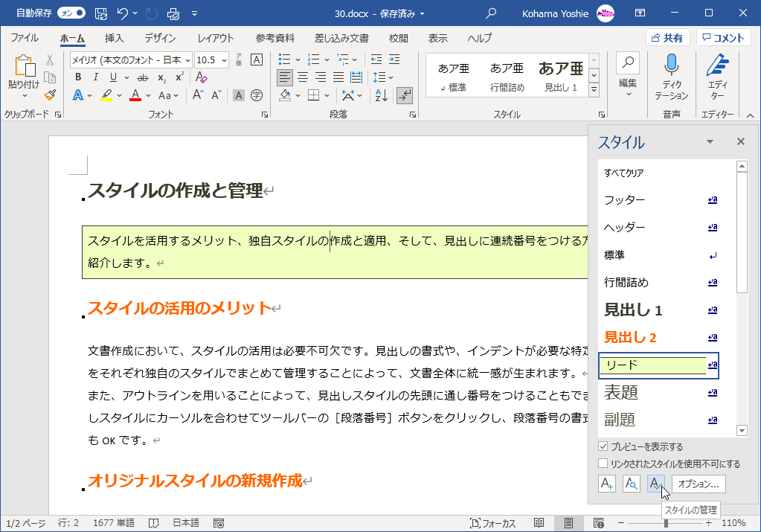
Task: Click the Format Painter brush icon
Action: click(50, 94)
